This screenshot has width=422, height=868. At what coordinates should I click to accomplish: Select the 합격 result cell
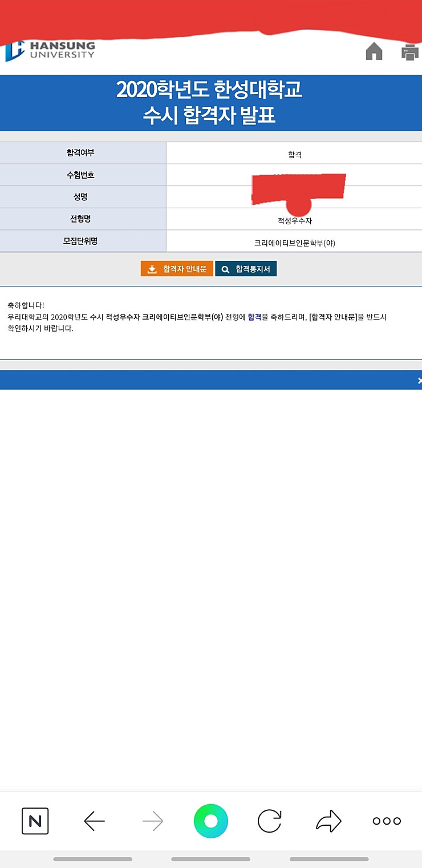[x=294, y=154]
